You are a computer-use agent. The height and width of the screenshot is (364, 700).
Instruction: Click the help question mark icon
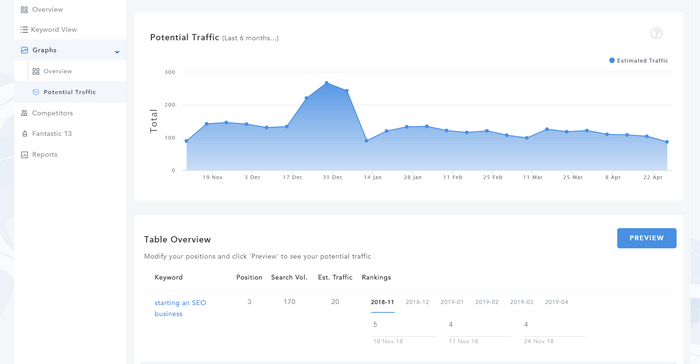[656, 33]
